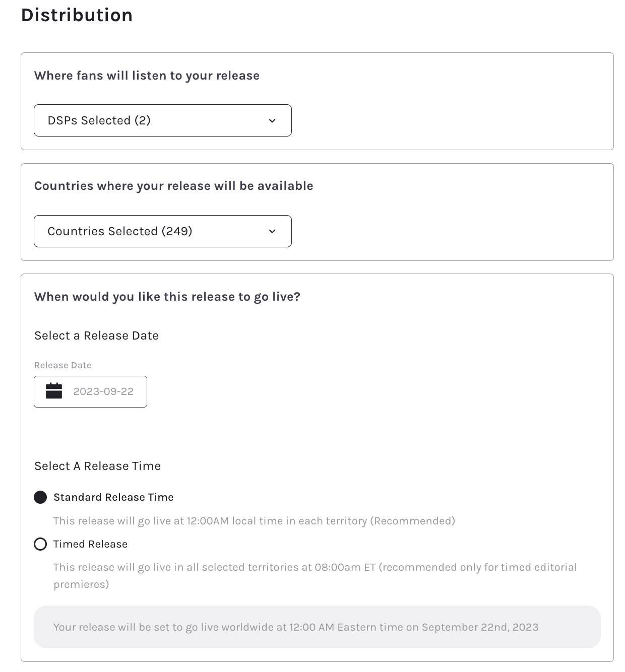The image size is (625, 672).
Task: Select the Standard Release Time radio button
Action: (x=40, y=498)
